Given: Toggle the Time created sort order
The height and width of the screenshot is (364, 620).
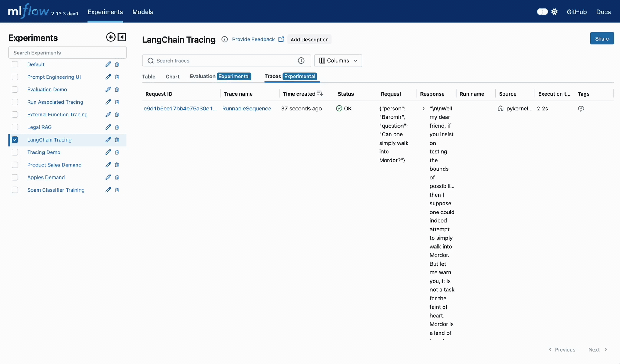Looking at the screenshot, I should click(x=320, y=93).
